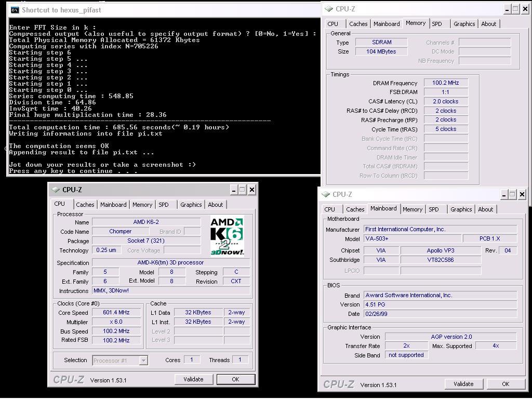
Task: Click the Total computation time line in console
Action: coord(119,128)
